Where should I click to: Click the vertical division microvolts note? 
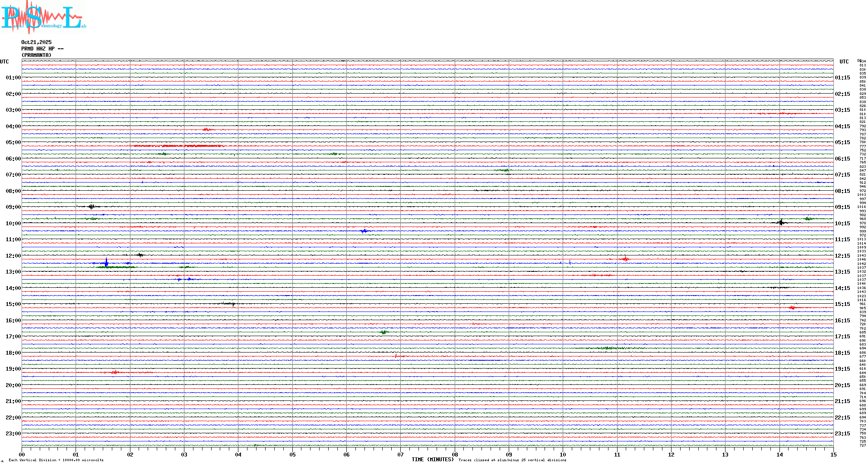tap(56, 460)
